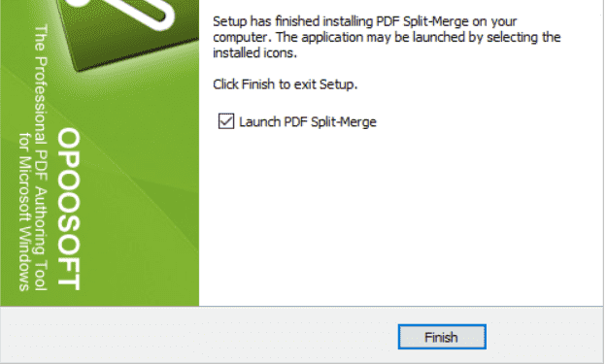606x364 pixels.
Task: Click the vertical OPOOSOFT brand text
Action: click(69, 209)
